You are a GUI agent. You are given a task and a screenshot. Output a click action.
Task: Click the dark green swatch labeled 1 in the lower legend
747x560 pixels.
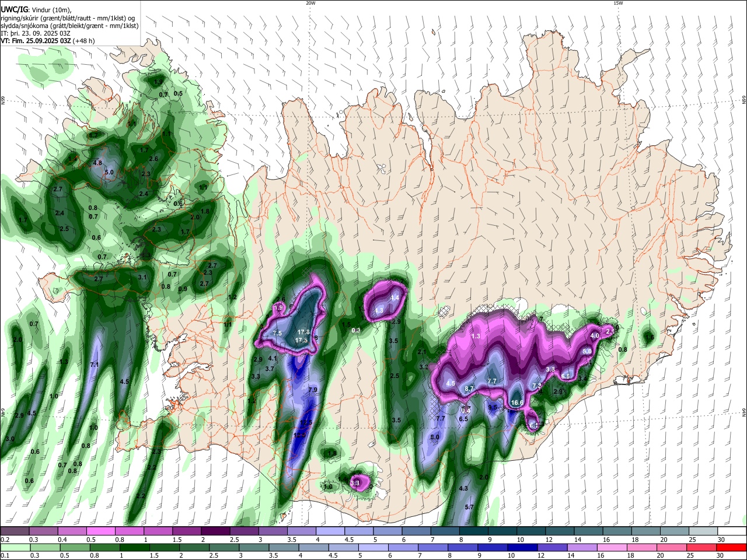click(134, 547)
